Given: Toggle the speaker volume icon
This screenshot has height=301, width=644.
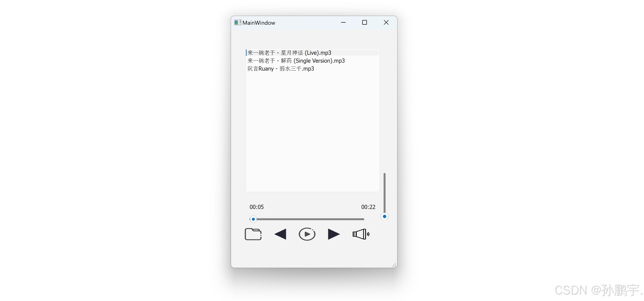Looking at the screenshot, I should [x=361, y=234].
